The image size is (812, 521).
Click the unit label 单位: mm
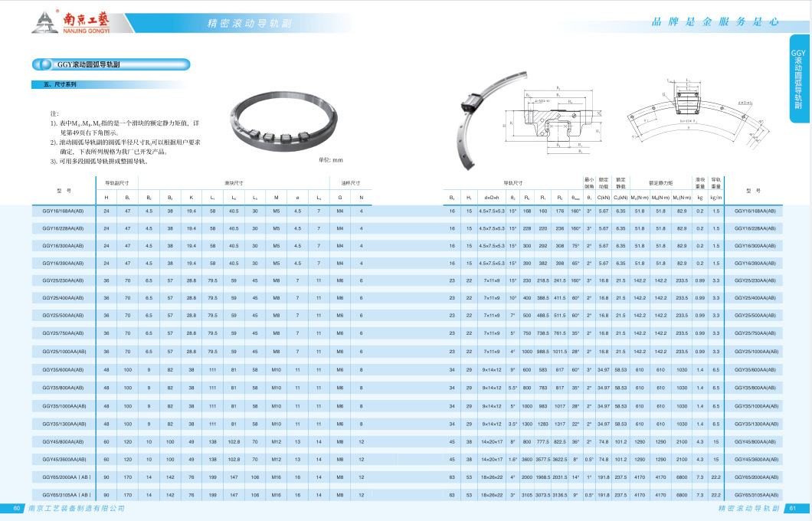pyautogui.click(x=330, y=160)
